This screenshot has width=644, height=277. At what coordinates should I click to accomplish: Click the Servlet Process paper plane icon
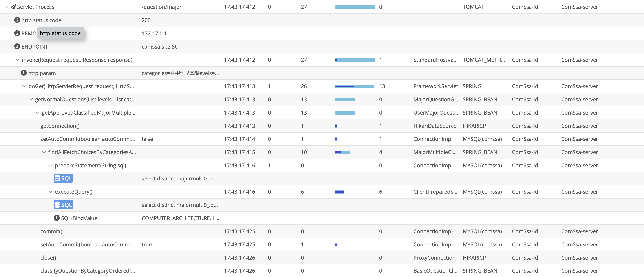pyautogui.click(x=13, y=7)
